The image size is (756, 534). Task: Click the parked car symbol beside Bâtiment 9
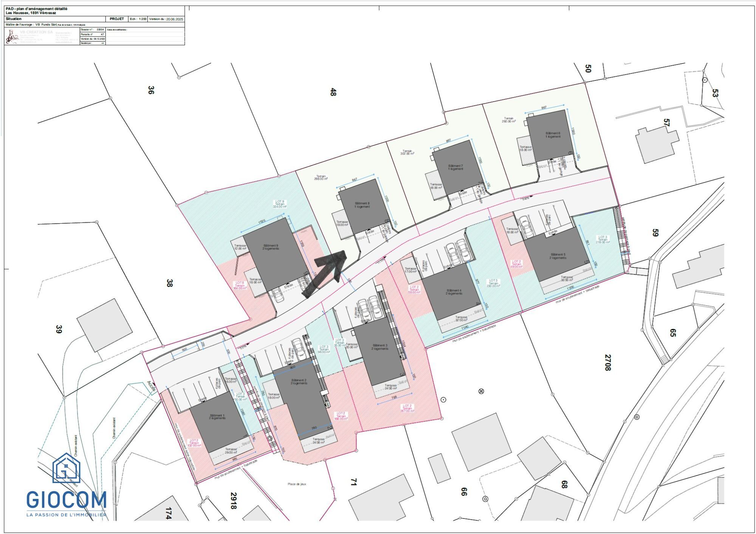278,296
